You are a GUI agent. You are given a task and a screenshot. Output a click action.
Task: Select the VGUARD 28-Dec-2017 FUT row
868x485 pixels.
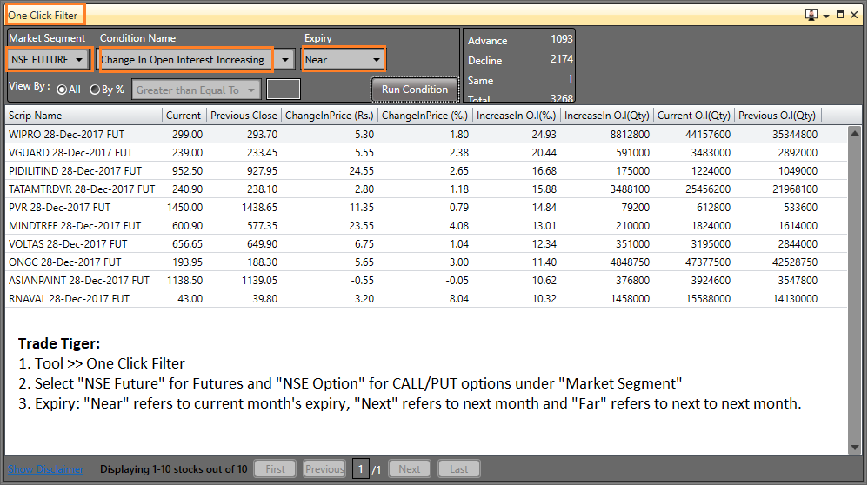tap(426, 153)
